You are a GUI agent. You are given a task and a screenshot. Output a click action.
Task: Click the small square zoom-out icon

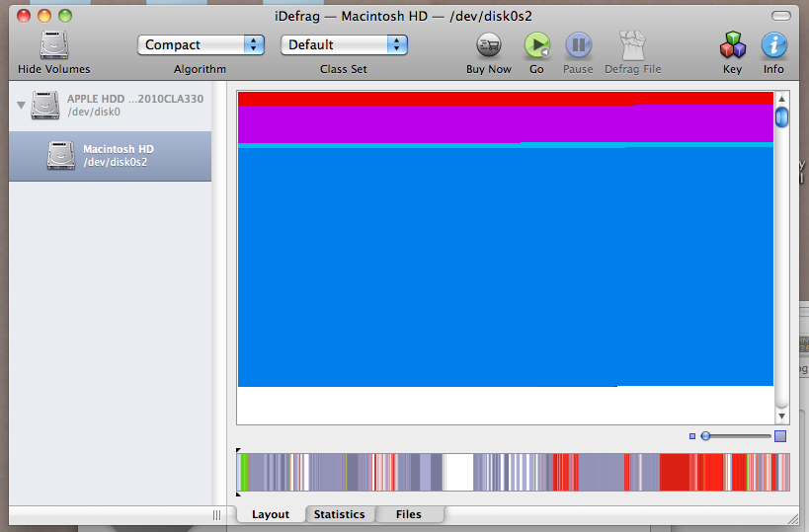point(692,436)
